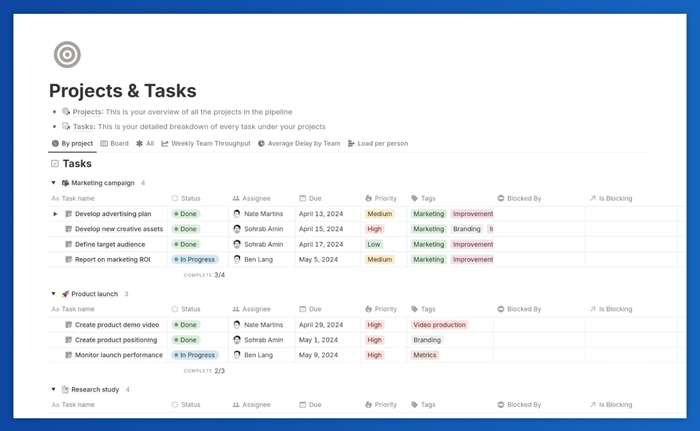700x431 pixels.
Task: Click Is Blocking header in Product launch
Action: [611, 309]
